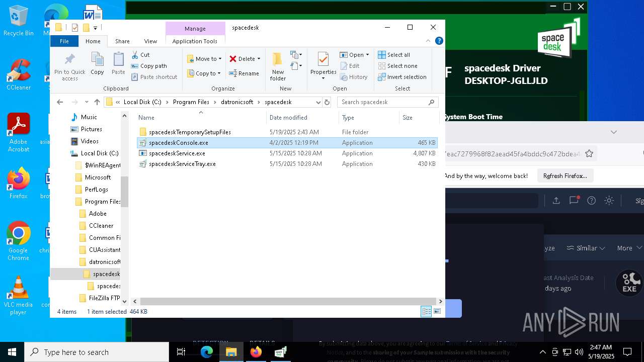Click the Edit command in ribbon
This screenshot has height=362, width=644.
[x=350, y=66]
